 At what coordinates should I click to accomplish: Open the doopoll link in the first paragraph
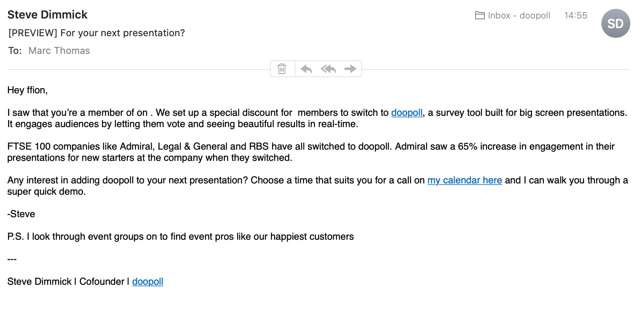[407, 113]
